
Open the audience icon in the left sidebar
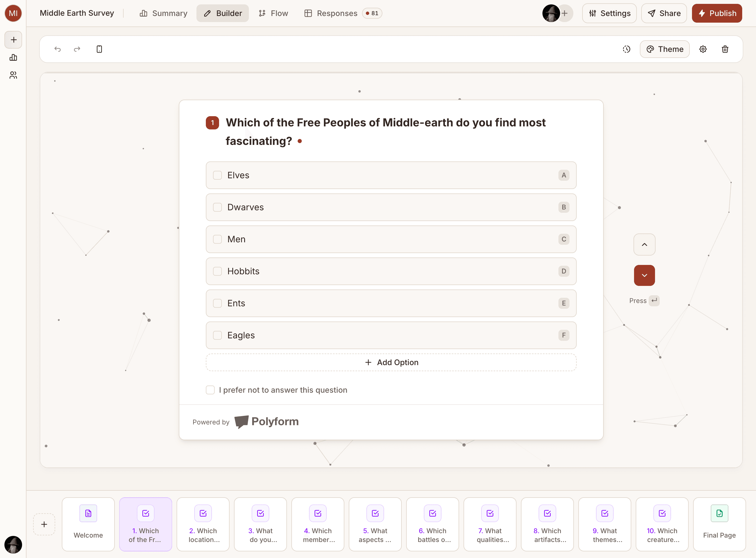pos(13,75)
